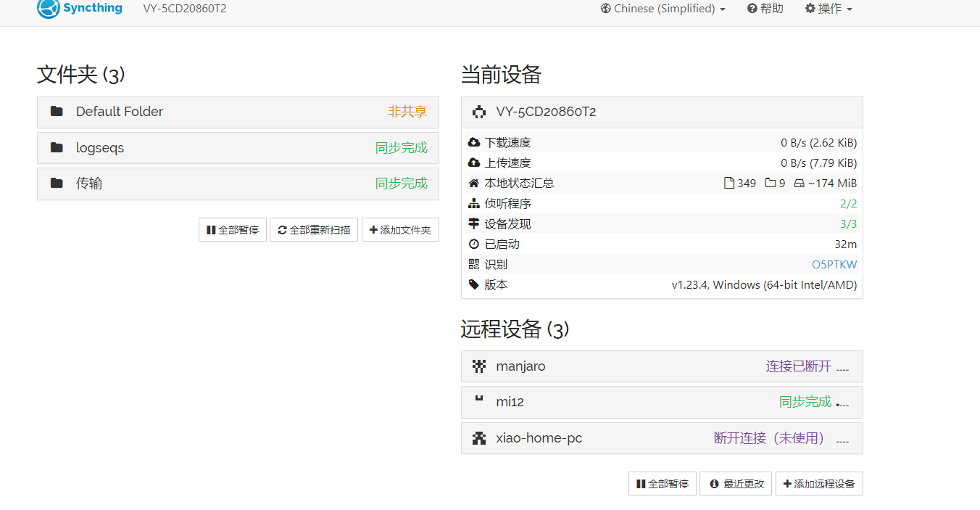Expand the logseqs folder panel

point(238,148)
